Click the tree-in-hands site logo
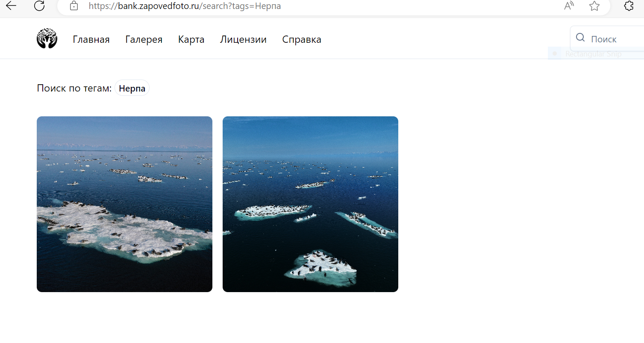 point(47,39)
